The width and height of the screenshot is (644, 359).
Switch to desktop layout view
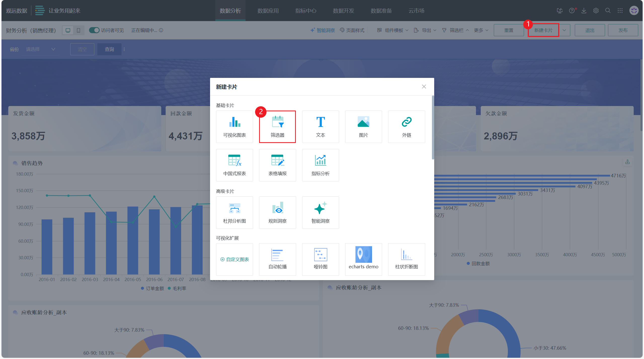(x=68, y=30)
